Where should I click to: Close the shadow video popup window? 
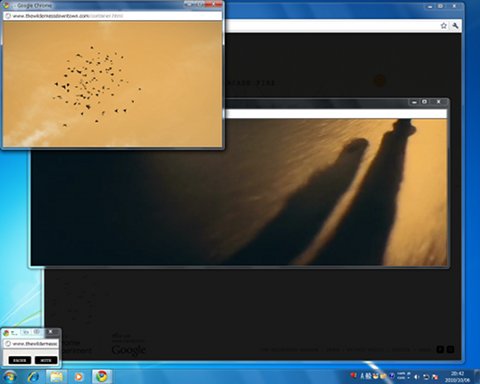click(438, 102)
